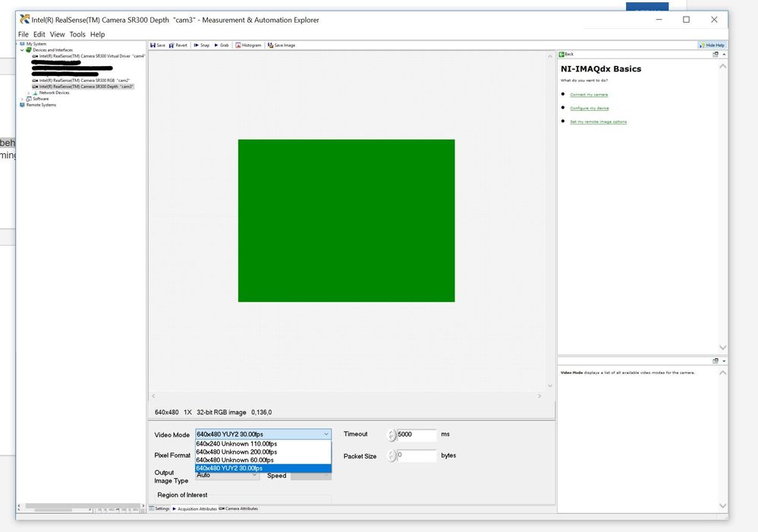Click the Revert toolbar button
Screen dimensions: 758x532
tap(178, 45)
